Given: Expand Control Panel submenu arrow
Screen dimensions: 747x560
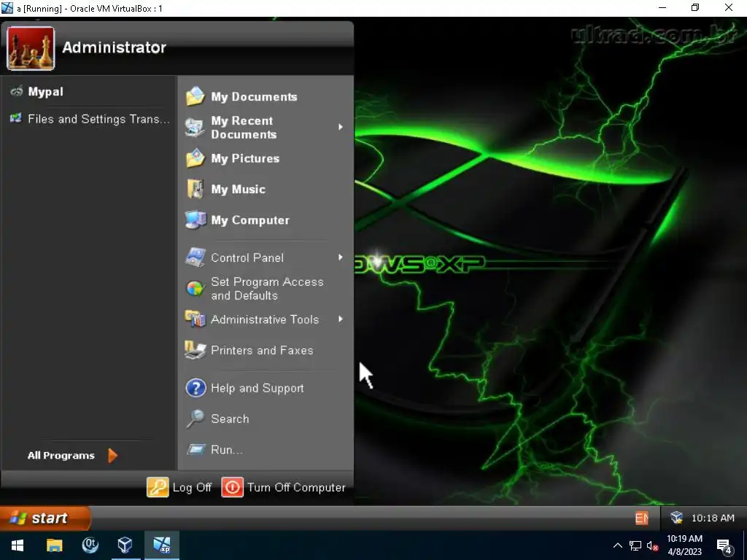Looking at the screenshot, I should click(340, 257).
